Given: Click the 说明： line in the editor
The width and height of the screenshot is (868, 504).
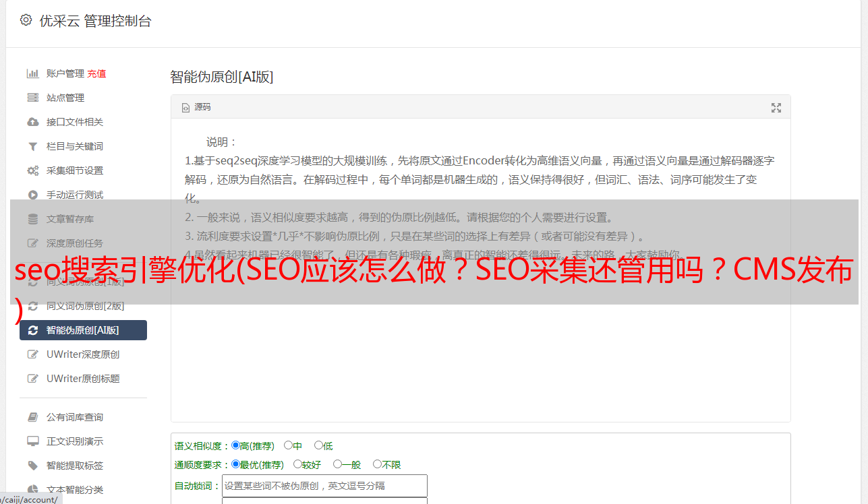Looking at the screenshot, I should point(222,142).
